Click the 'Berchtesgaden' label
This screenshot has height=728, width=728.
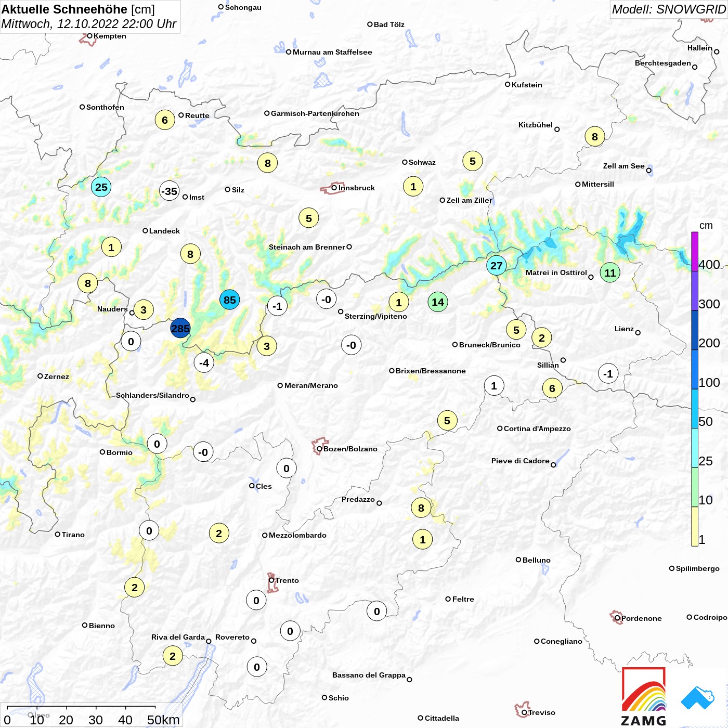pyautogui.click(x=663, y=63)
